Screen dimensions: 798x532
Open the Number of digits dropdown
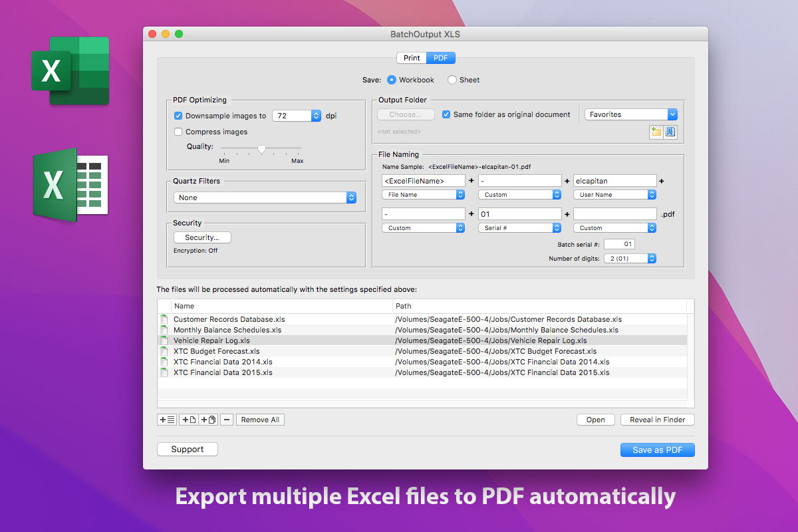[x=630, y=259]
